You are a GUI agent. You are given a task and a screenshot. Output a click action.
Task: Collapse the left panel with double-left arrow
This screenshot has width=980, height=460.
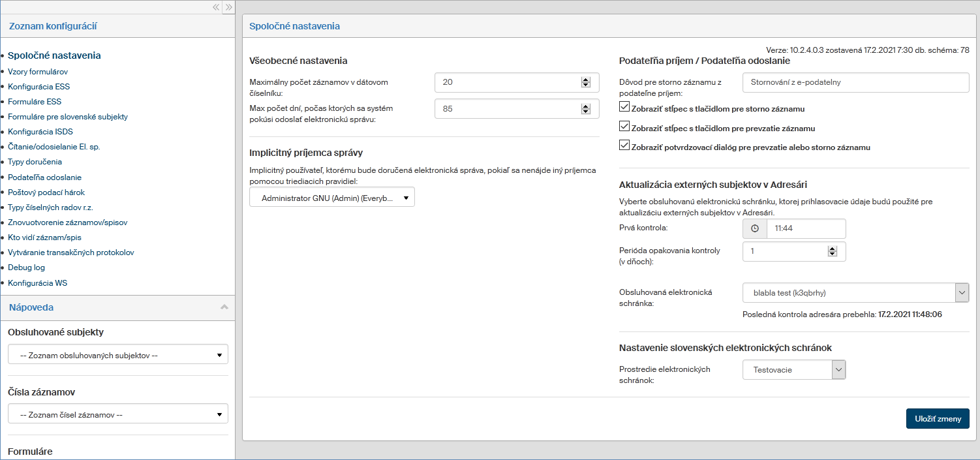click(216, 7)
